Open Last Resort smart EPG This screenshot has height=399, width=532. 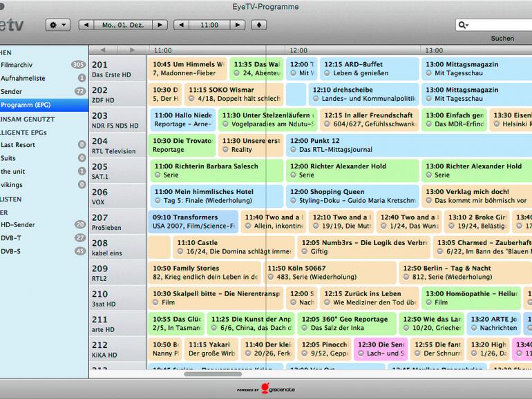pos(44,145)
